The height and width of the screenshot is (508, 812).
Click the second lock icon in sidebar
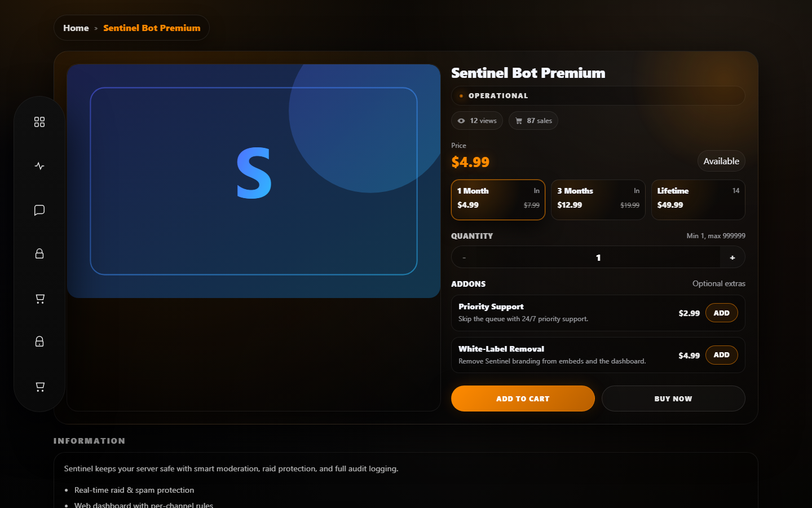point(39,341)
